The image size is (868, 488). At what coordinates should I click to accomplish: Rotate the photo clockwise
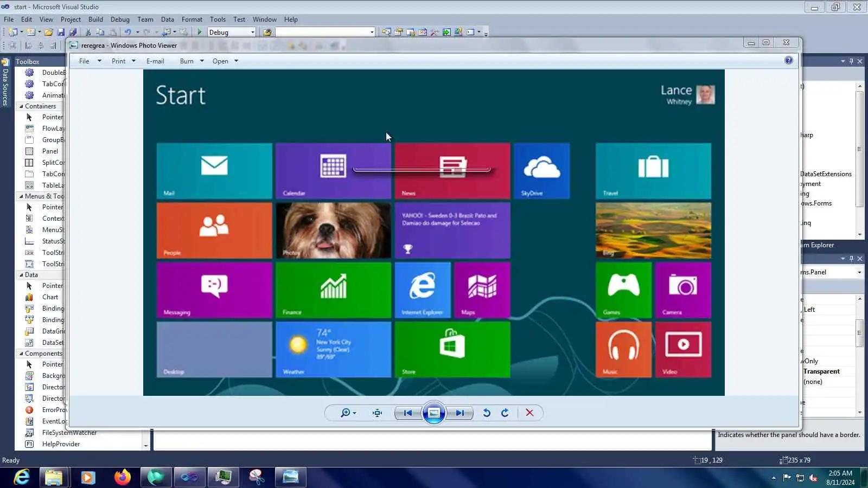pos(505,413)
